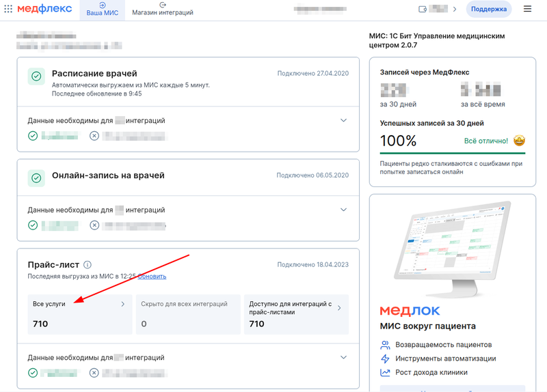The height and width of the screenshot is (392, 547).
Task: Click the Расписание врачей green check icon
Action: click(x=36, y=76)
